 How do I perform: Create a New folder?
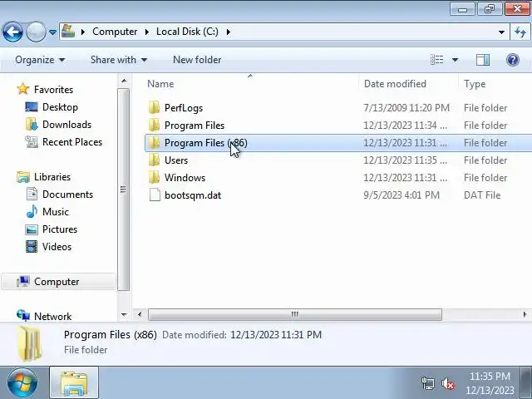(197, 60)
